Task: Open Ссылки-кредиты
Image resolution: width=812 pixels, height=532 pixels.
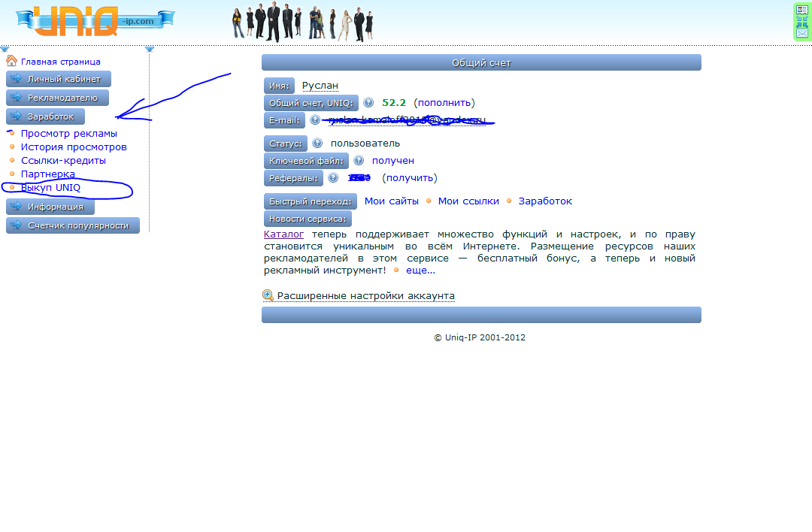Action: click(x=63, y=161)
